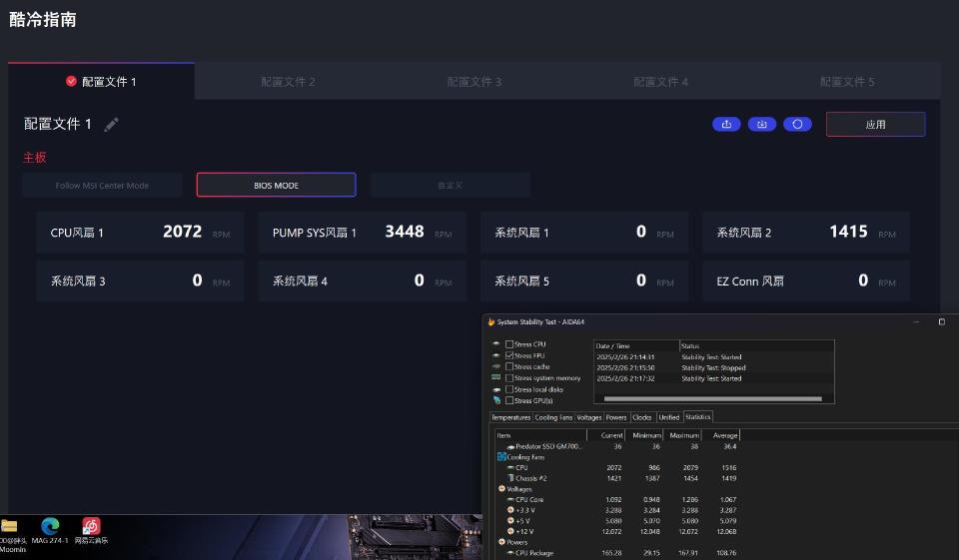Open the Powers tab in AIDA64
The height and width of the screenshot is (560, 959).
click(x=616, y=417)
